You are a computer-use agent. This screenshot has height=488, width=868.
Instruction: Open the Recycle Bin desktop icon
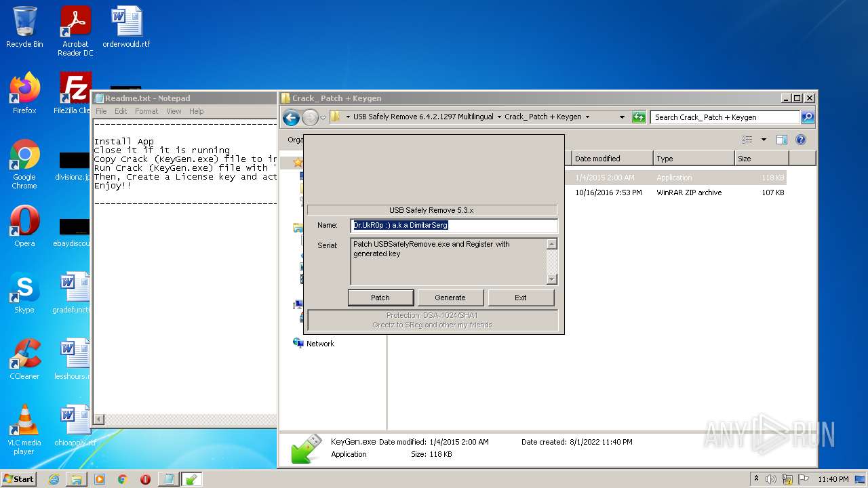24,27
